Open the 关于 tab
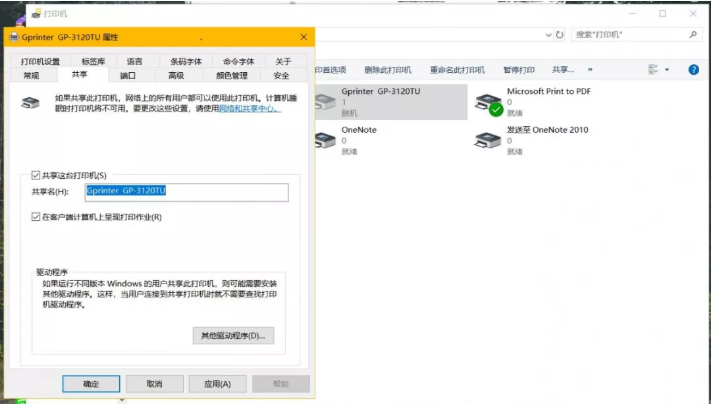 (283, 61)
